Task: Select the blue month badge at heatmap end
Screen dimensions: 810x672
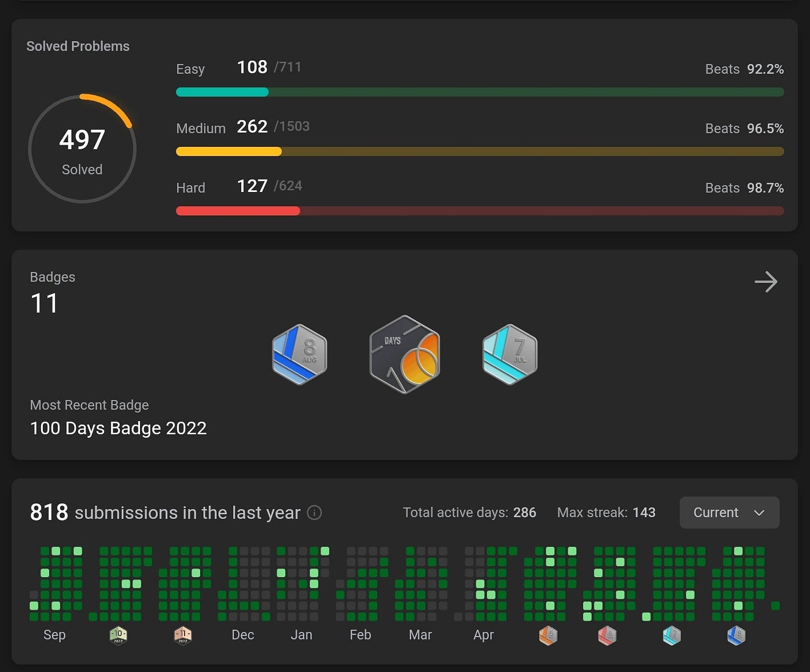Action: pyautogui.click(x=736, y=636)
